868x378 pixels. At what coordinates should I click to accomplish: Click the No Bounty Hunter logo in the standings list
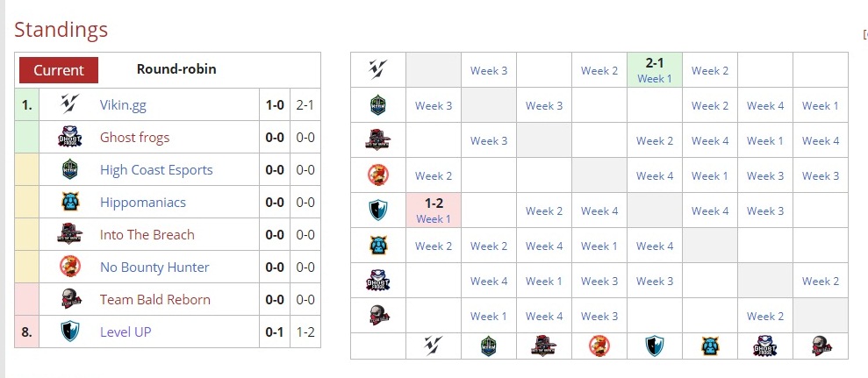[x=70, y=267]
